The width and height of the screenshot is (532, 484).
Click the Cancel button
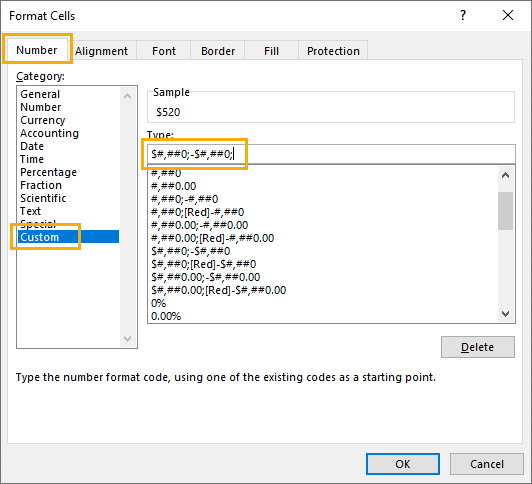coord(487,464)
